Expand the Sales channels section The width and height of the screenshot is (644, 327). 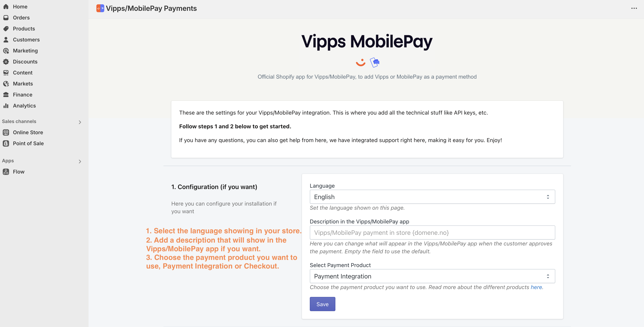(80, 122)
